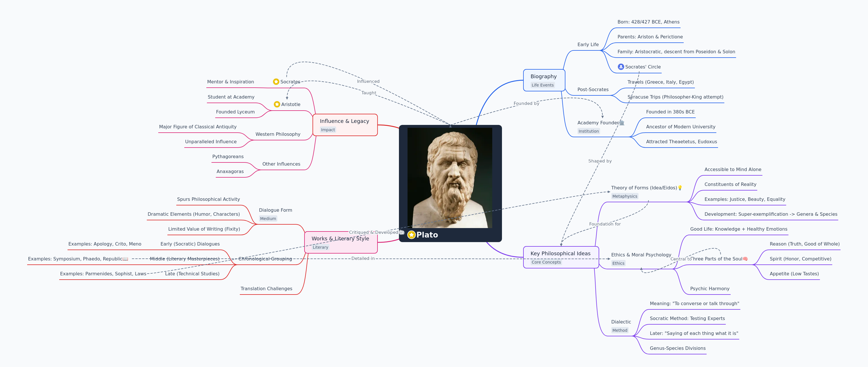Select the Western Philosophy node
Screen dimensions: 868x367
[x=278, y=134]
